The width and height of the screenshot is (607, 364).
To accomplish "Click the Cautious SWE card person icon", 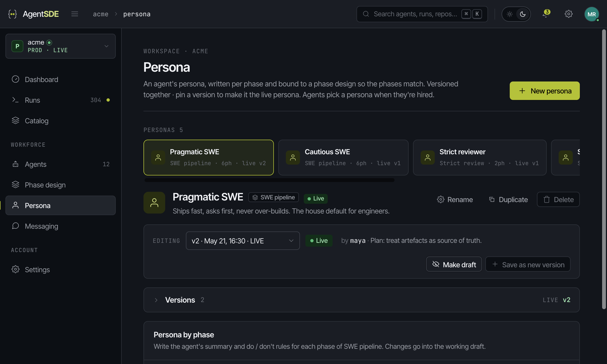I will 293,158.
